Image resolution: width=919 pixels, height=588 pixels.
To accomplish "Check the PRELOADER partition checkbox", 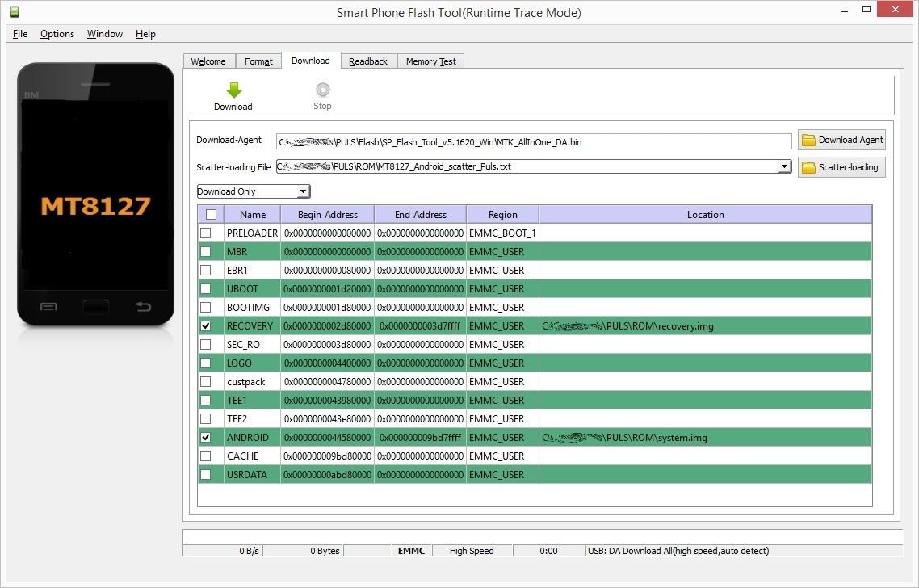I will (206, 233).
